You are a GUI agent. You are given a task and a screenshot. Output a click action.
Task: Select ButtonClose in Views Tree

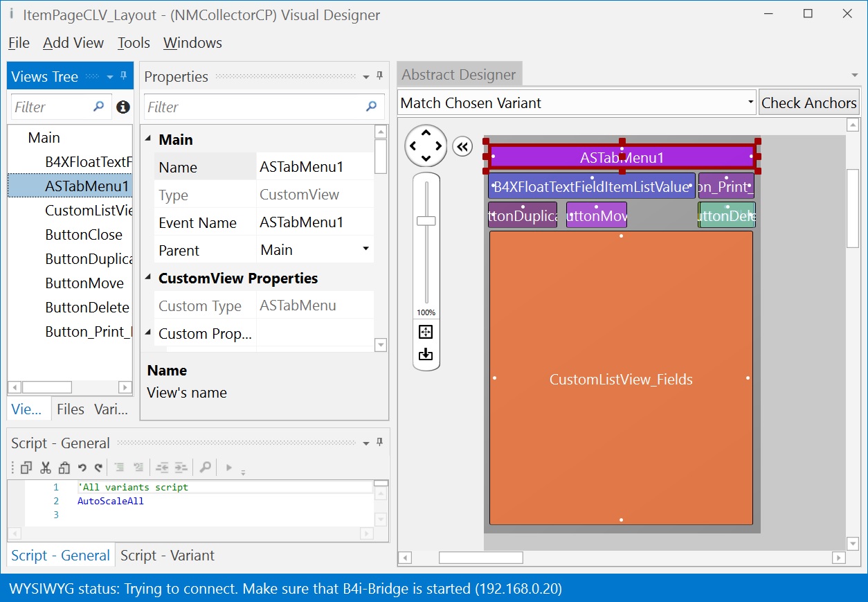point(84,235)
